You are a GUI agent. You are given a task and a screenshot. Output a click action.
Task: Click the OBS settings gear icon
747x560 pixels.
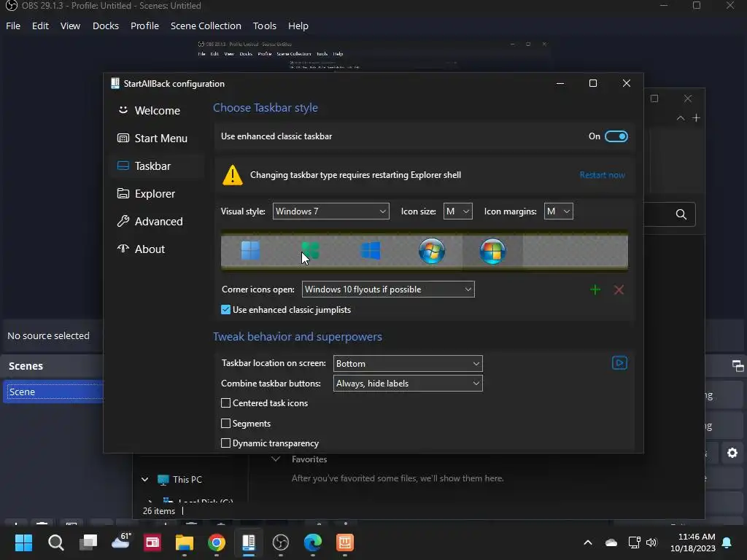[x=732, y=453]
